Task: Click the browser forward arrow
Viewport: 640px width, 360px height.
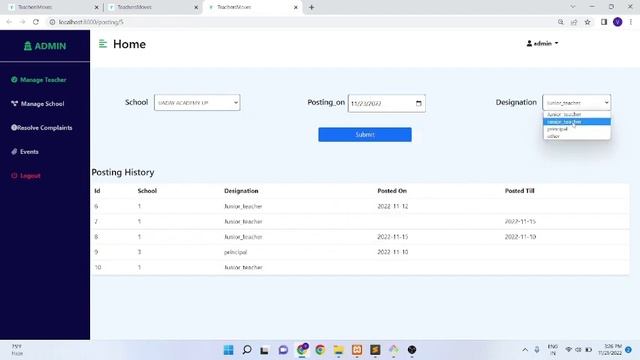Action: click(22, 22)
